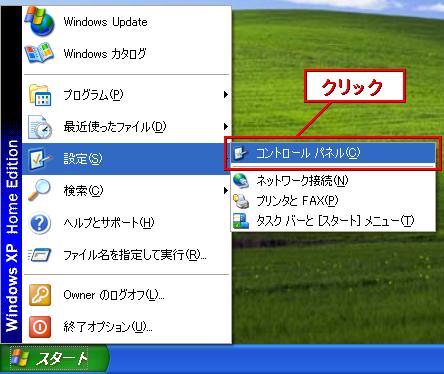Screen dimensions: 444x374
Task: Click the ファイル名を指定して実行 run icon
Action: pos(40,255)
